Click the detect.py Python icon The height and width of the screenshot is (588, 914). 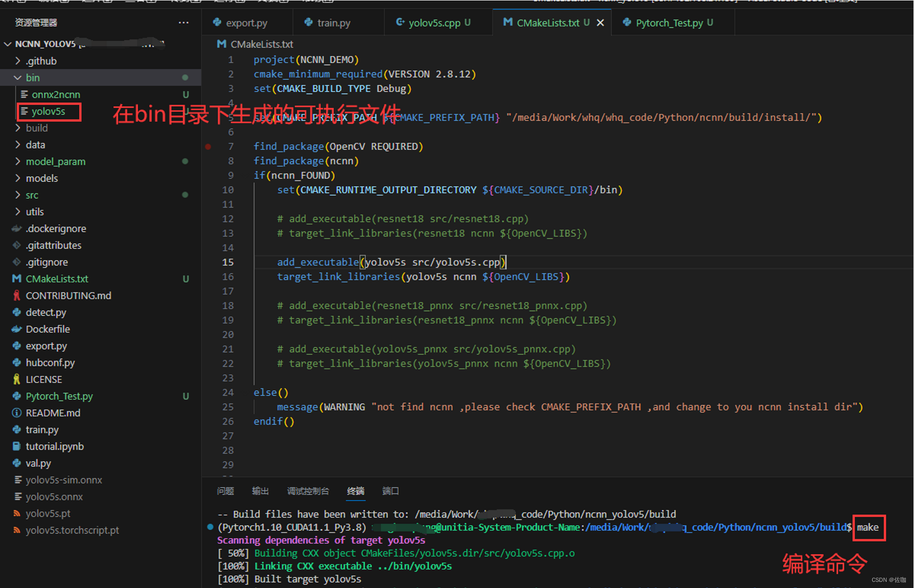[x=17, y=312]
